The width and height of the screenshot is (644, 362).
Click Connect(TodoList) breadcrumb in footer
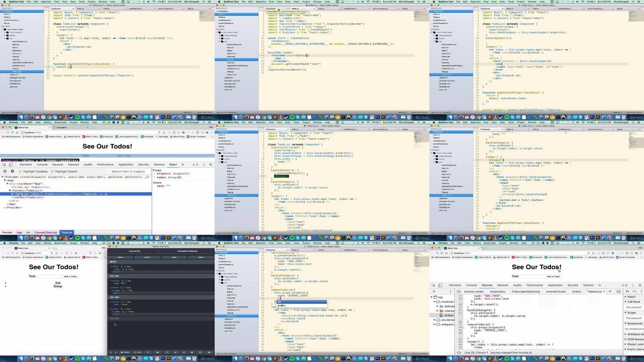(x=46, y=232)
